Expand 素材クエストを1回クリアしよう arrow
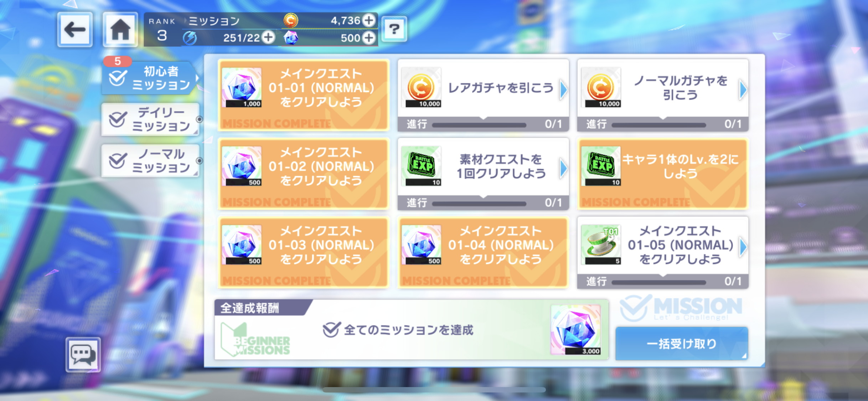The width and height of the screenshot is (868, 401). [563, 168]
